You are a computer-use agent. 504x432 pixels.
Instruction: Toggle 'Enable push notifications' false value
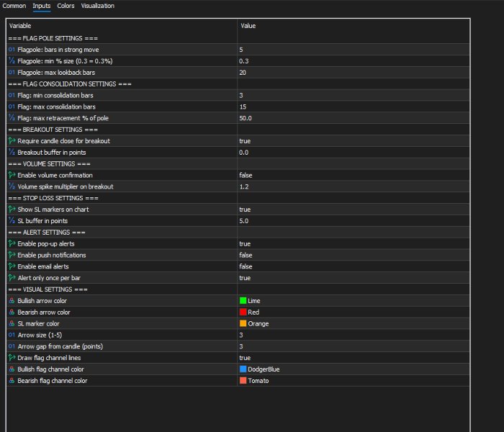[246, 255]
